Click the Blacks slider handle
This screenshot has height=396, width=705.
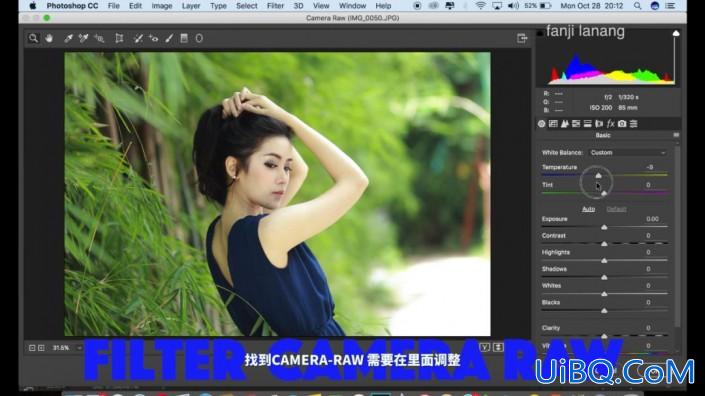click(x=604, y=310)
